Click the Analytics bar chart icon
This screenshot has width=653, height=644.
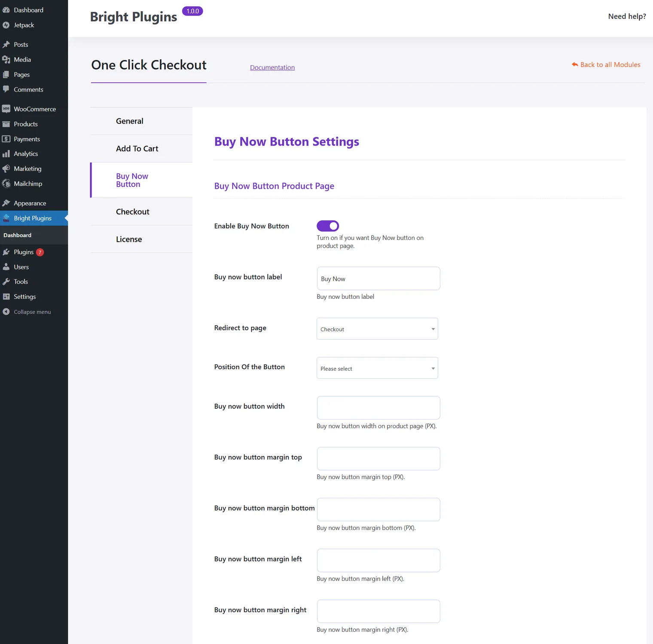(x=6, y=154)
